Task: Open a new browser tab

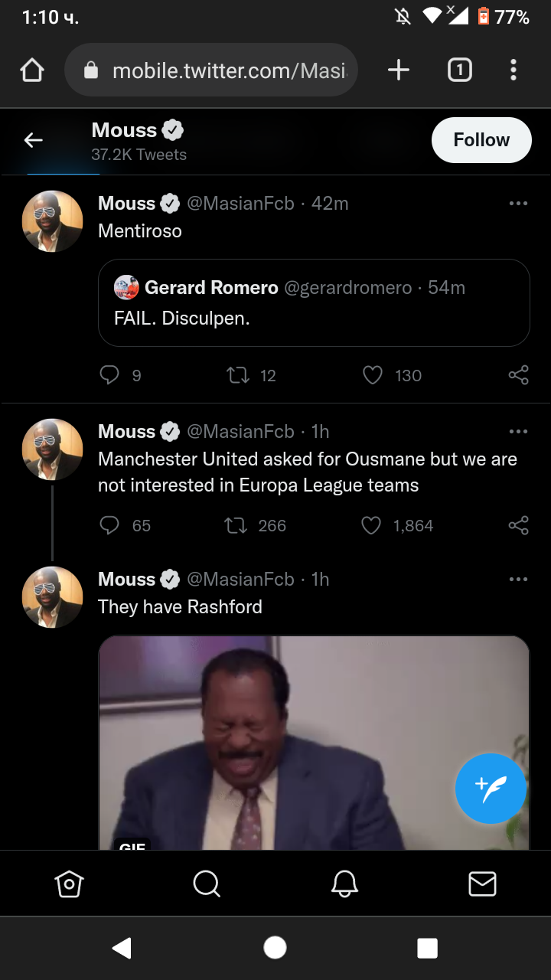Action: tap(399, 70)
